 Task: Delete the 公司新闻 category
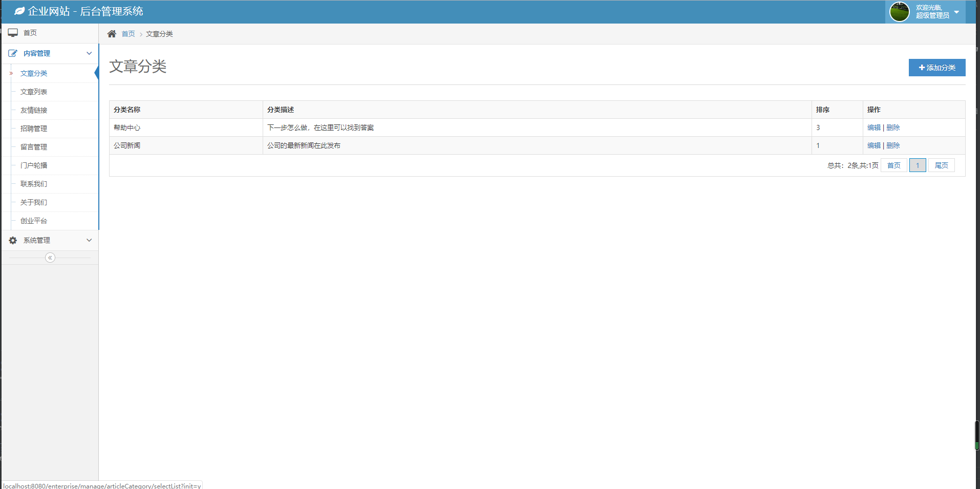893,145
